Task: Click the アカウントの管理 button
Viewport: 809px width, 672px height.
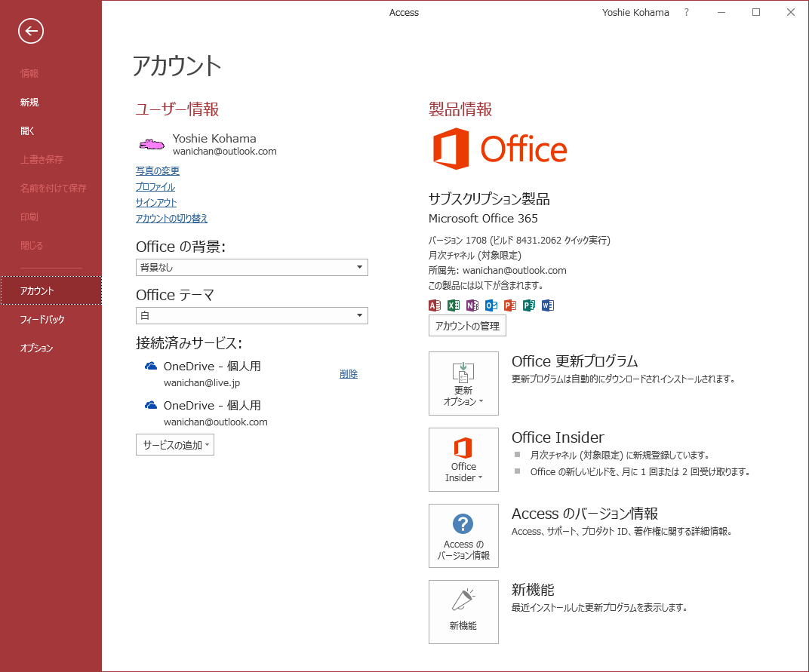Action: click(x=467, y=326)
